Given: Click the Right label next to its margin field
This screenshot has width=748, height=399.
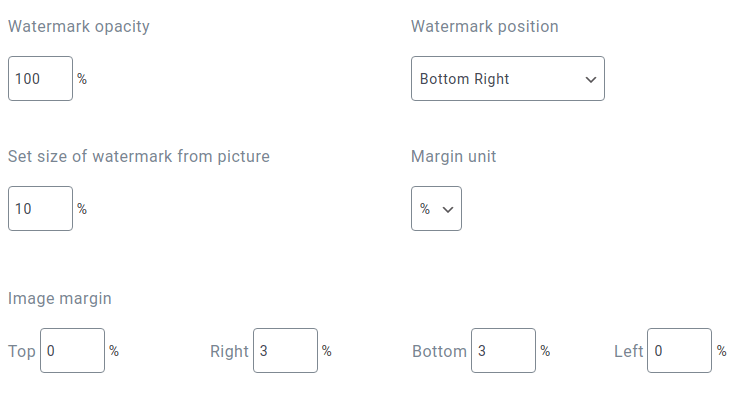Looking at the screenshot, I should coord(229,351).
